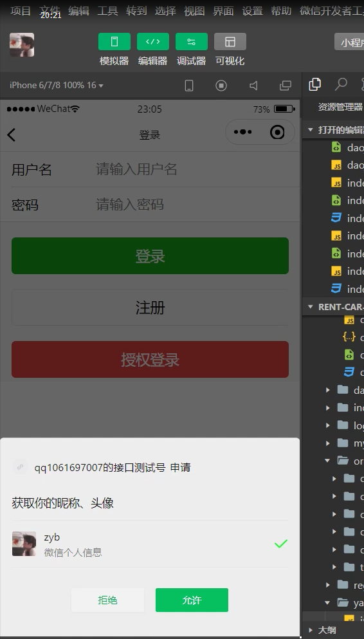364x639 pixels.
Task: Collapse the RENT-CAR project tree section
Action: click(x=311, y=307)
